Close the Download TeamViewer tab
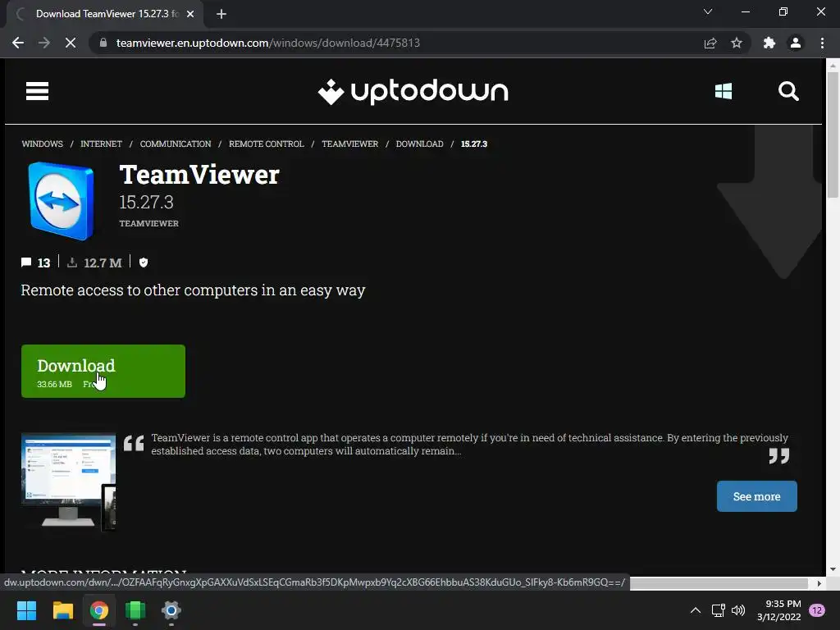840x630 pixels. (190, 14)
